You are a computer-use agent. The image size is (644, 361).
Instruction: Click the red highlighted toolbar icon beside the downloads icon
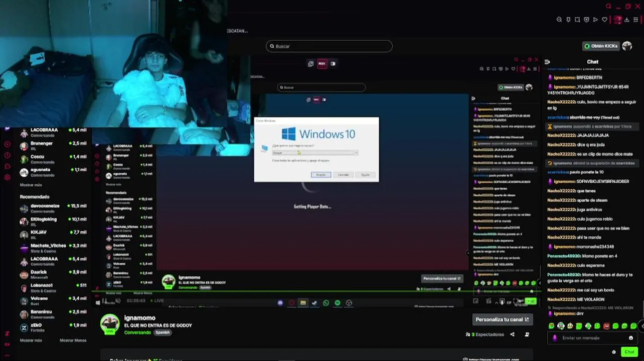[x=617, y=20]
